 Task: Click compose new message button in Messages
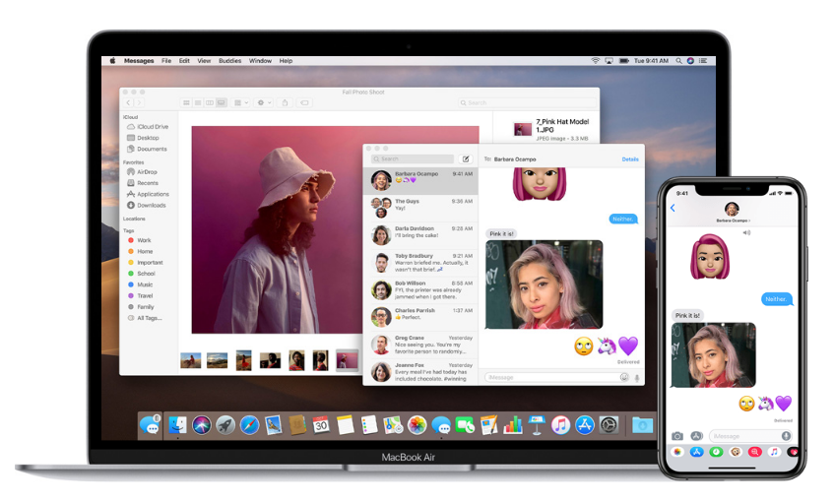pos(466,158)
